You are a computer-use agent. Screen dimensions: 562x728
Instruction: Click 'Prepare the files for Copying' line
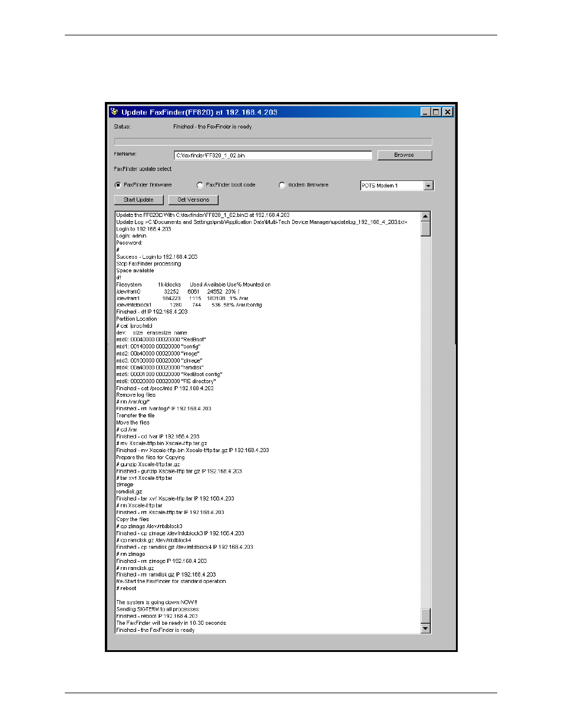pyautogui.click(x=150, y=457)
